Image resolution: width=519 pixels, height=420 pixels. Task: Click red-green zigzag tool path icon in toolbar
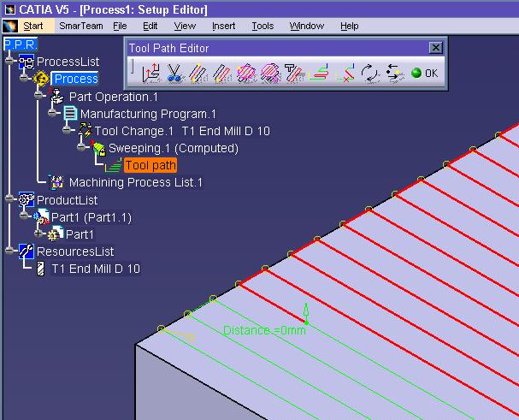(x=318, y=72)
